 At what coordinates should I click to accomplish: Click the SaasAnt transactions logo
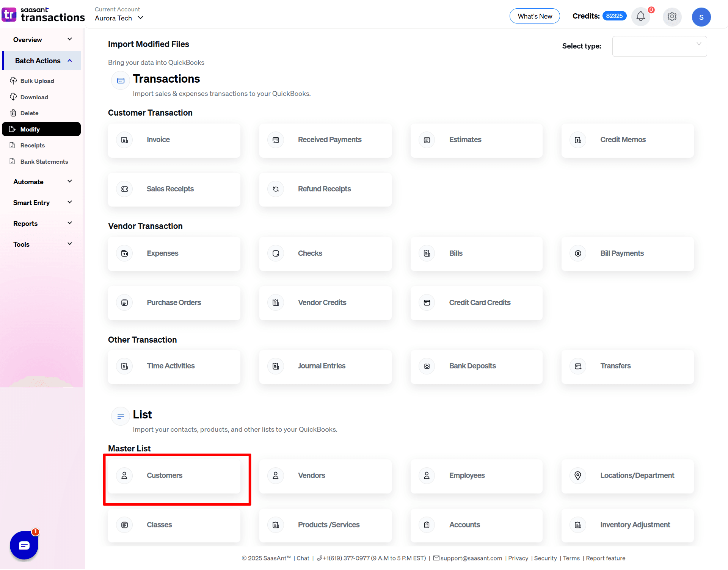[x=43, y=14]
